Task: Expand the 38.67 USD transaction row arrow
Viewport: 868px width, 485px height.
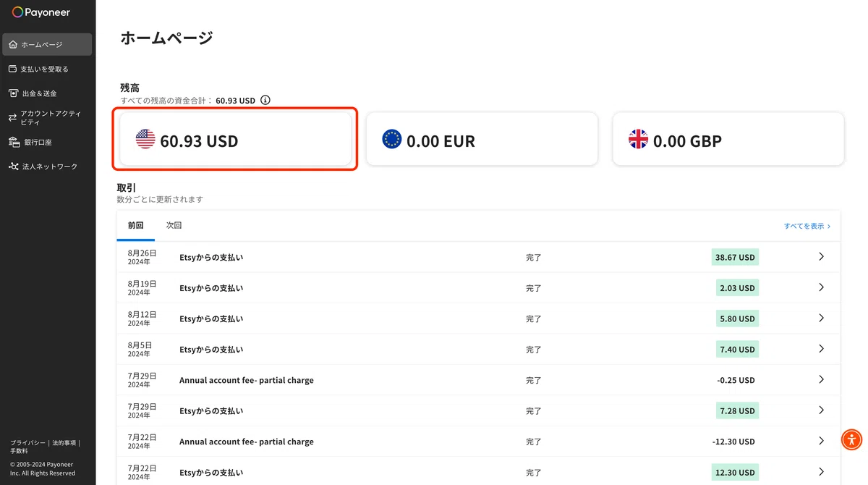Action: [x=821, y=256]
